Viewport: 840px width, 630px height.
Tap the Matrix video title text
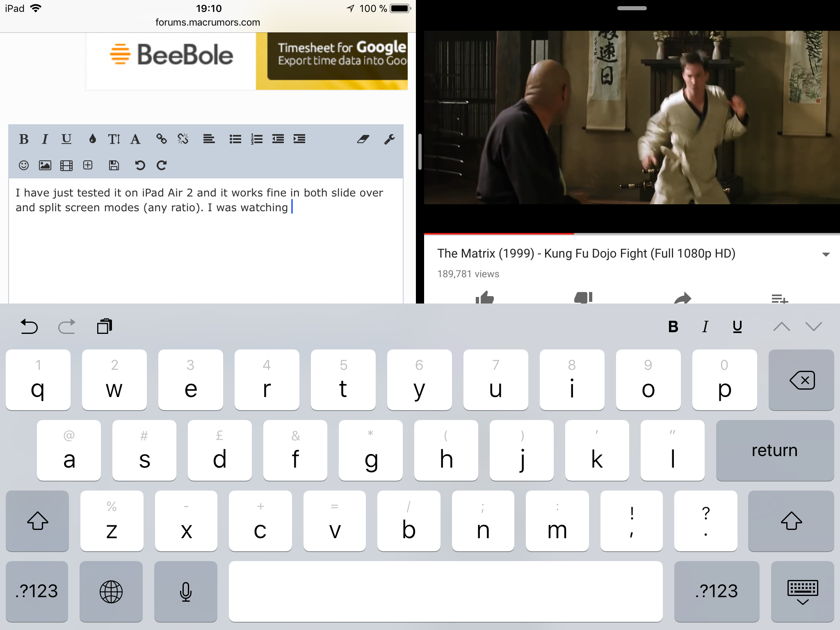pos(586,253)
